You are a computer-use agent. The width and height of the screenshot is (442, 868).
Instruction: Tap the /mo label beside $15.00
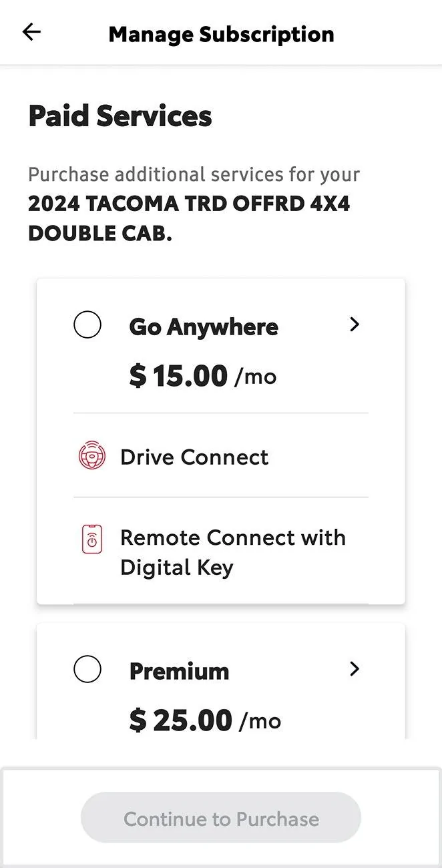tap(255, 377)
